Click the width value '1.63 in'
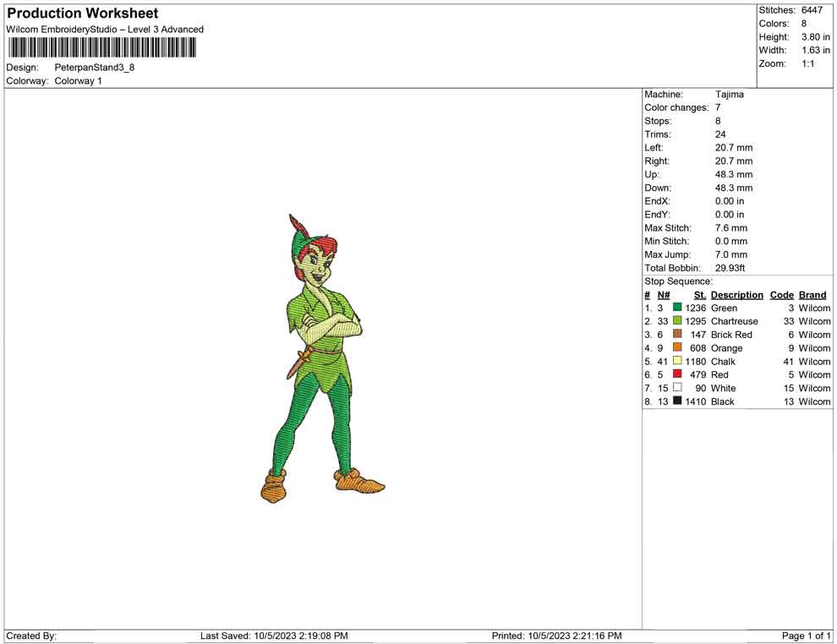Screen dimensions: 837x644 (816, 50)
